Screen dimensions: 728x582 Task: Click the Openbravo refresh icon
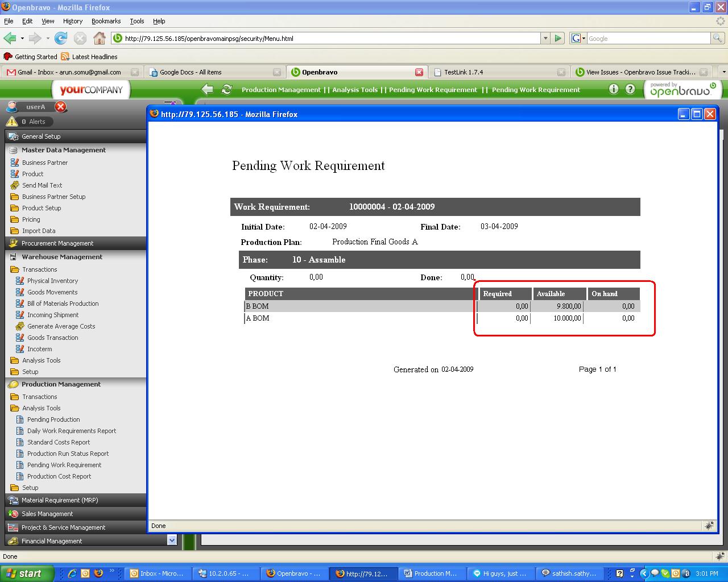[x=226, y=89]
